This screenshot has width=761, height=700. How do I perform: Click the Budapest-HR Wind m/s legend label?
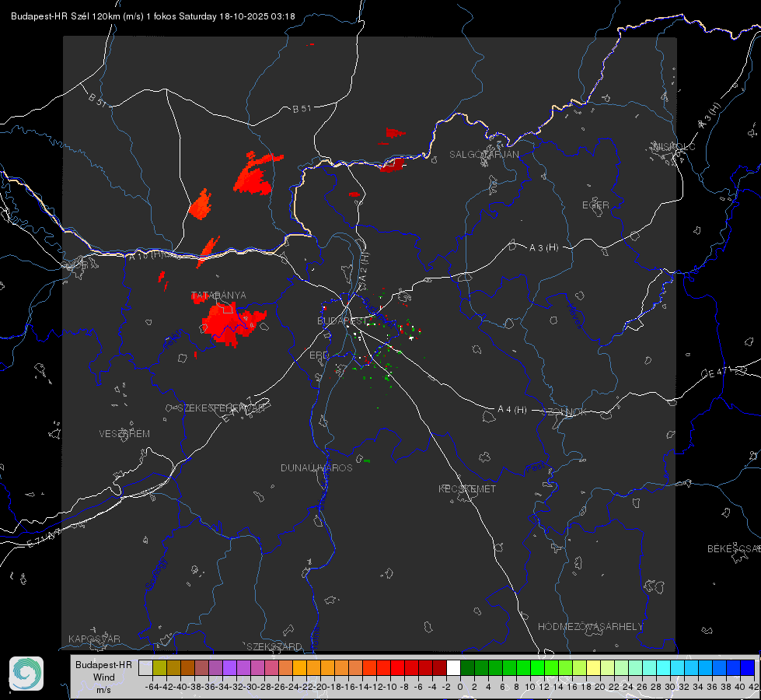(104, 677)
